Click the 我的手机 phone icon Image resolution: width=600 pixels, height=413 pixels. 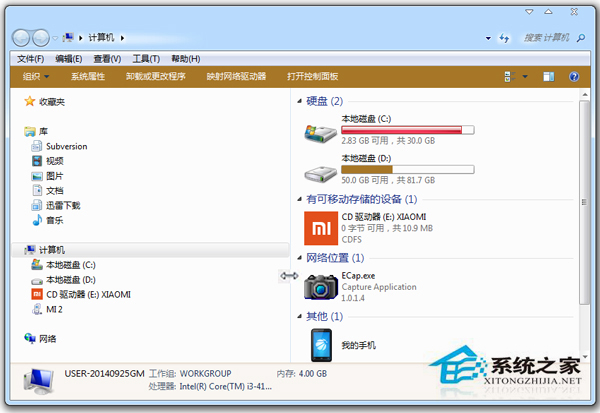321,345
